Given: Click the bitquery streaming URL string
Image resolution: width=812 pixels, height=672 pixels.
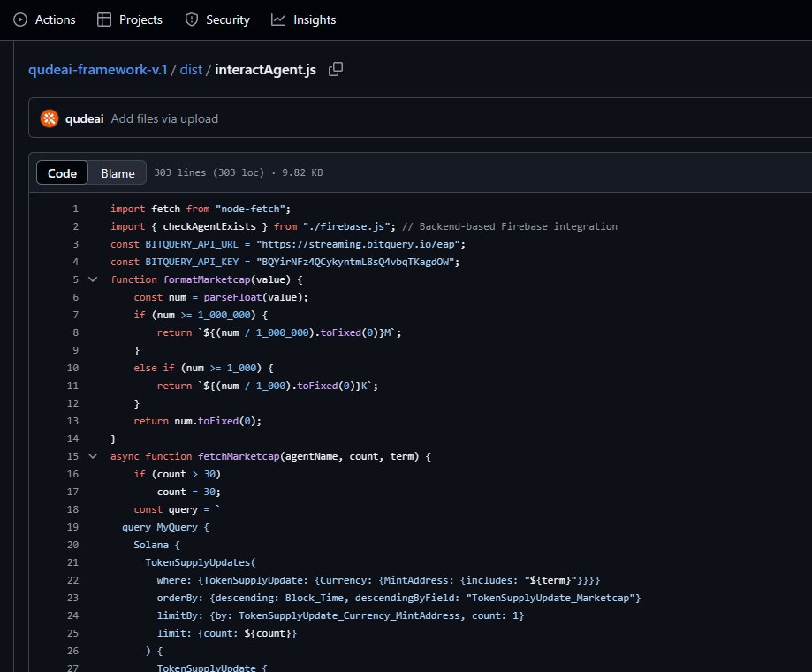Looking at the screenshot, I should point(358,244).
